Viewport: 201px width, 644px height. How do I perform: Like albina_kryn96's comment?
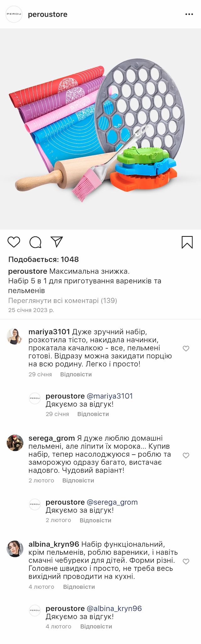(186, 561)
